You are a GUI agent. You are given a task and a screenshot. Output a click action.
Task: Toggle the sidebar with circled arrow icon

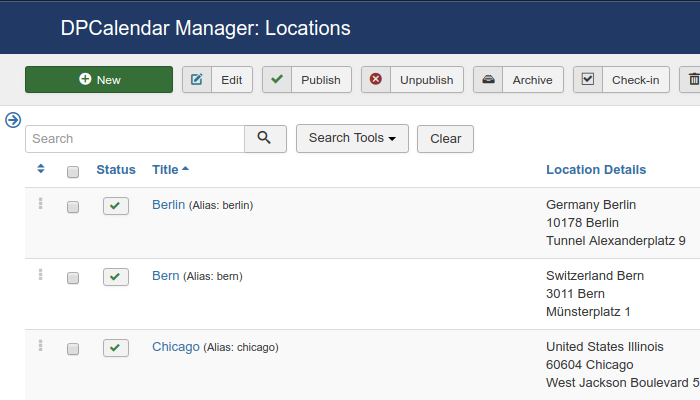(13, 120)
